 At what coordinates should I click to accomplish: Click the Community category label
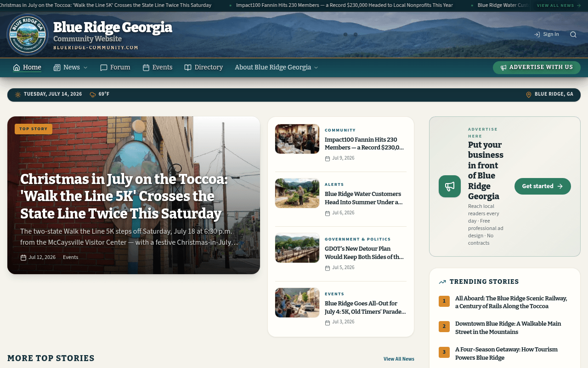point(340,130)
